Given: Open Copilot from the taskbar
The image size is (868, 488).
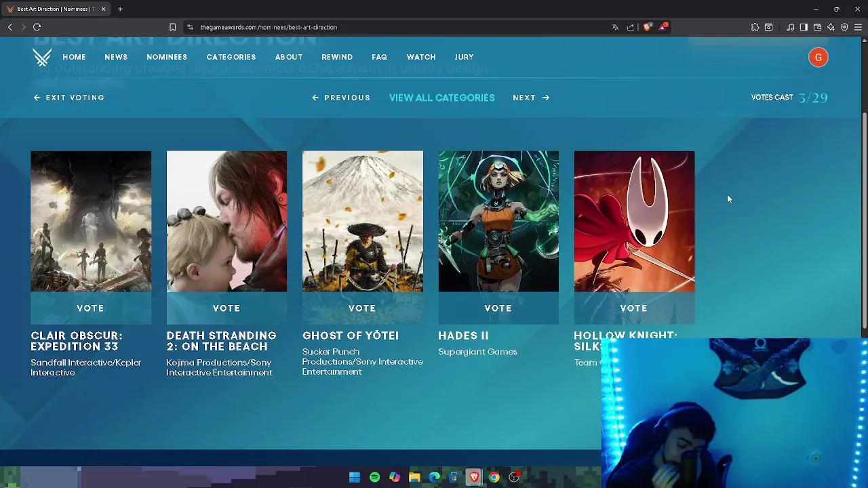Looking at the screenshot, I should 395,477.
